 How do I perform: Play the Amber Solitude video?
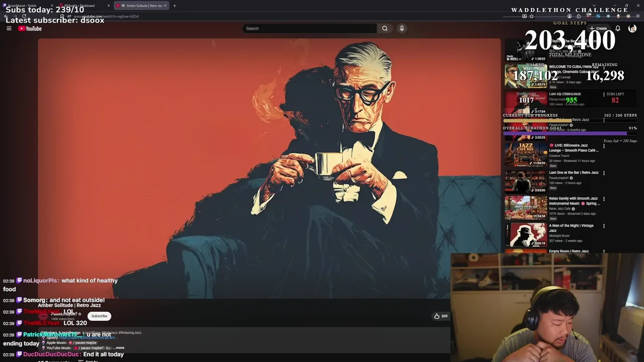click(x=269, y=168)
